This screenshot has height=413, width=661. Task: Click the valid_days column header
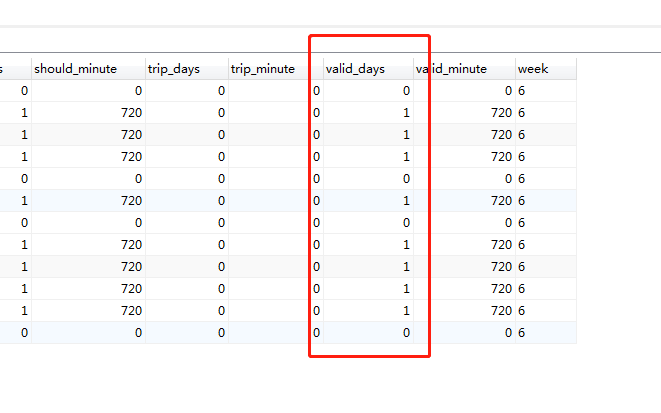[x=368, y=69]
